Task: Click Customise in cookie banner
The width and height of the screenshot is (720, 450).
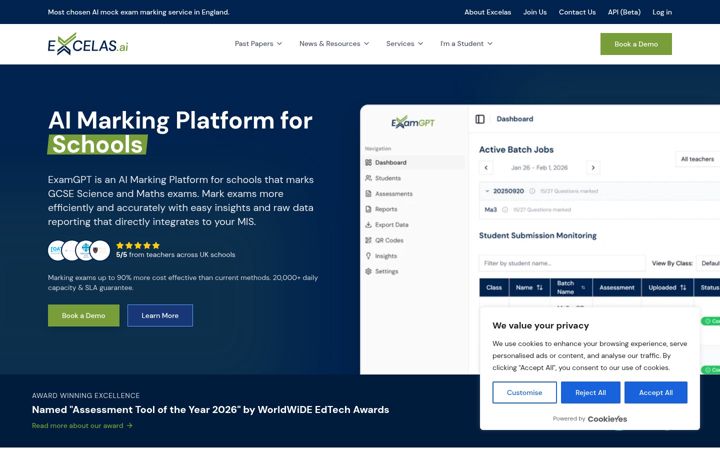Action: tap(524, 393)
